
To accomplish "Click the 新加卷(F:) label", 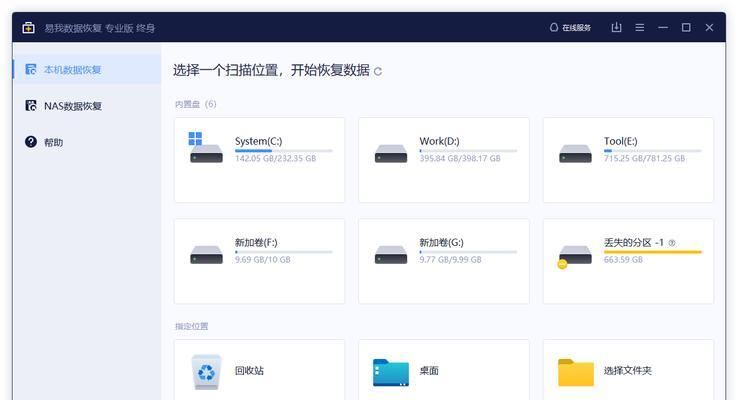I will [x=256, y=242].
